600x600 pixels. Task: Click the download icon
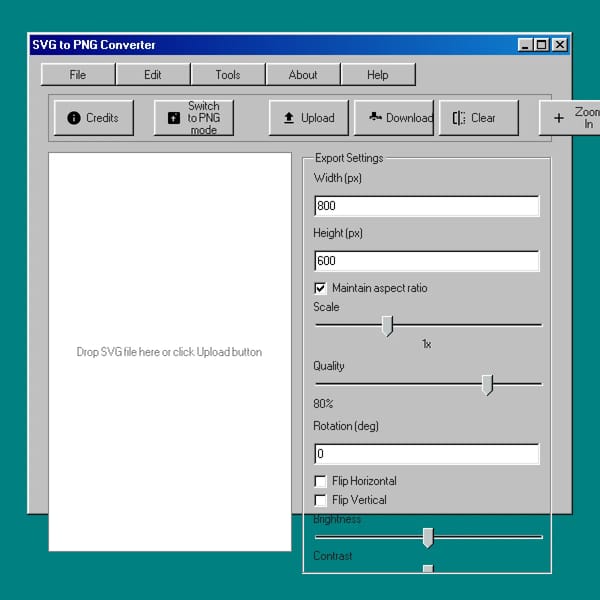[x=375, y=116]
